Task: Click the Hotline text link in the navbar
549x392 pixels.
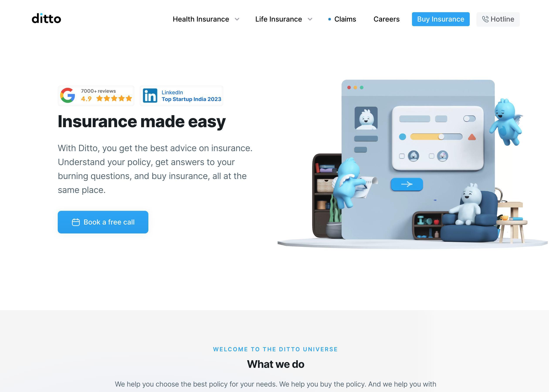Action: [x=502, y=19]
